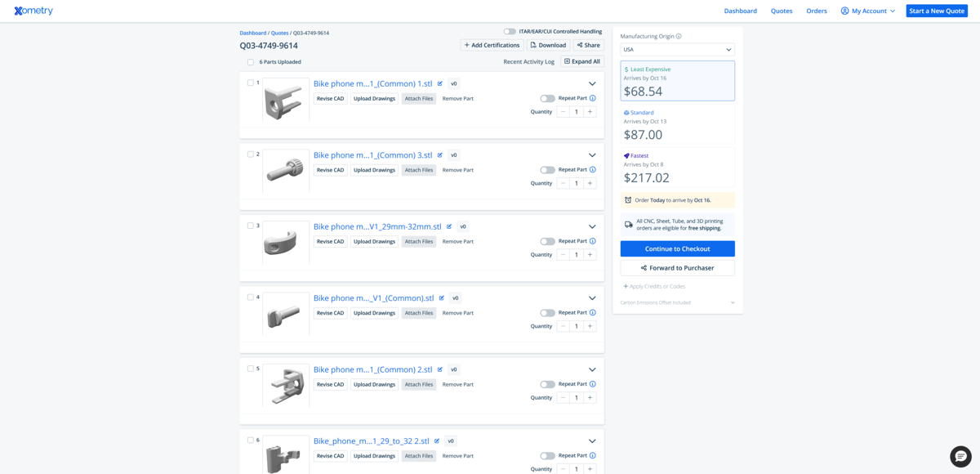
Task: Go to Dashboard in top navigation
Action: [741, 11]
